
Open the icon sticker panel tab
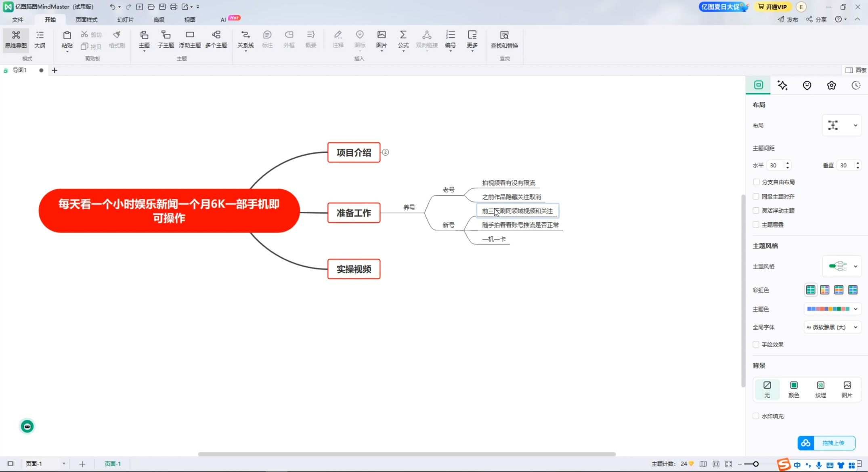tap(807, 85)
